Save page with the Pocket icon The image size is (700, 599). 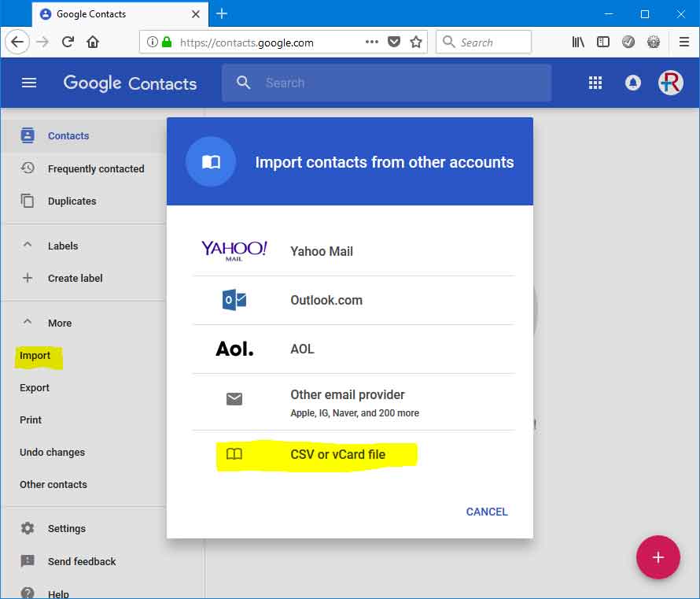[394, 42]
